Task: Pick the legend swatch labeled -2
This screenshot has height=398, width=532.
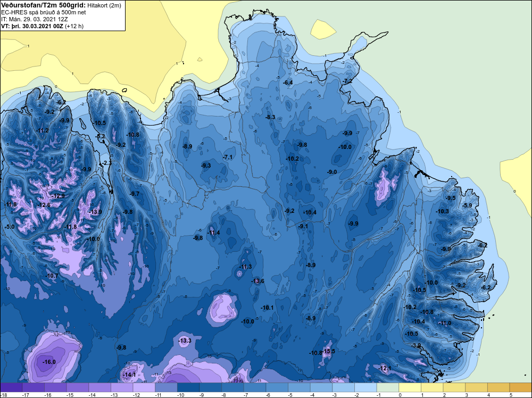Action: click(x=366, y=387)
